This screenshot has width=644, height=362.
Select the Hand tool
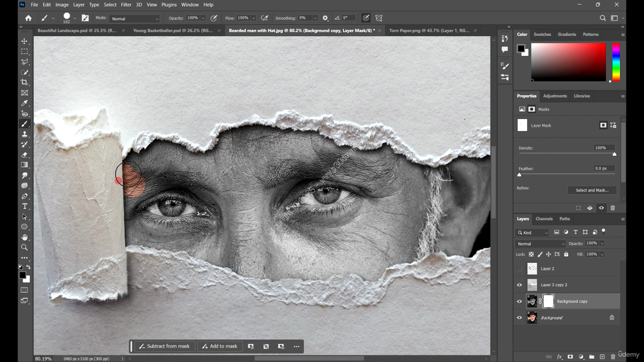tap(24, 237)
